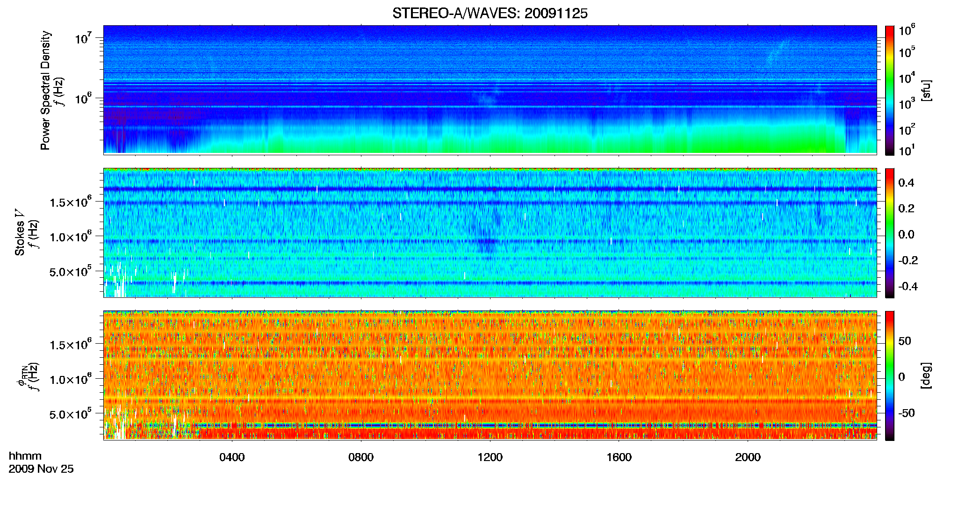Click the Stokes panel 1.0×10^6 tick label

(70, 237)
